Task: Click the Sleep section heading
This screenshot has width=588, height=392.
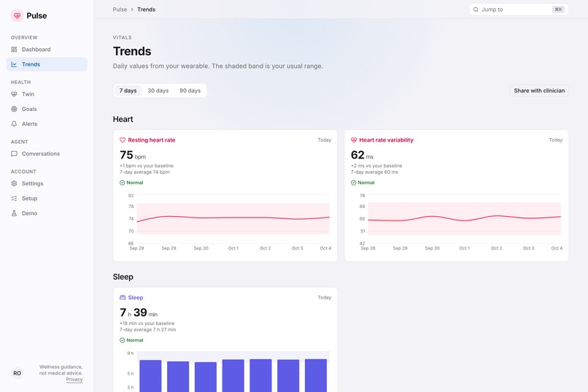Action: pos(123,277)
